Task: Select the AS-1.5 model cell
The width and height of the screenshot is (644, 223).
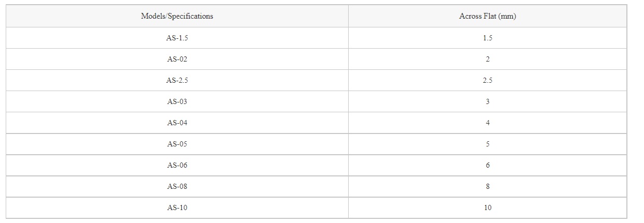Action: pos(177,38)
